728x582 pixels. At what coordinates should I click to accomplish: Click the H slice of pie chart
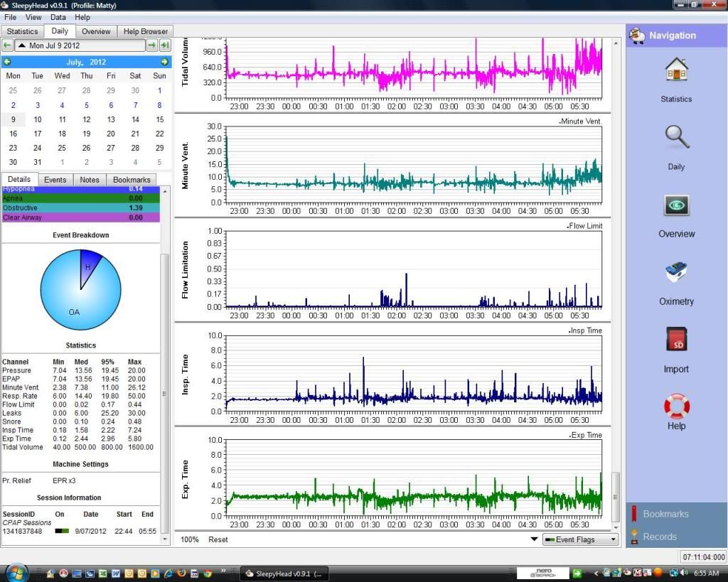88,267
